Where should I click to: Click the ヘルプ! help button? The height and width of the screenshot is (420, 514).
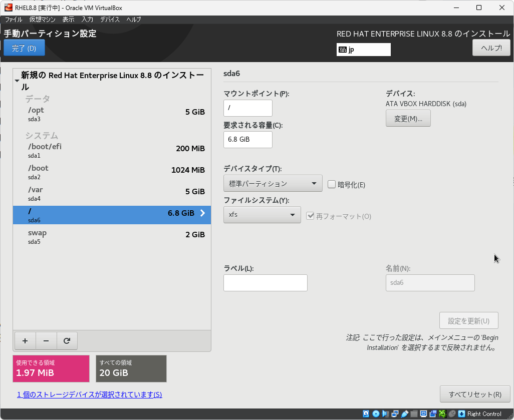pos(491,48)
